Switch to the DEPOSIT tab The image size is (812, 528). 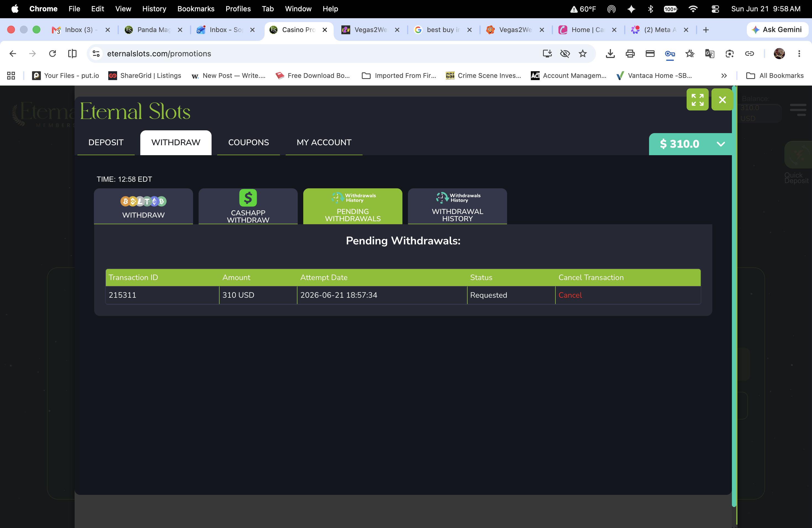click(106, 142)
